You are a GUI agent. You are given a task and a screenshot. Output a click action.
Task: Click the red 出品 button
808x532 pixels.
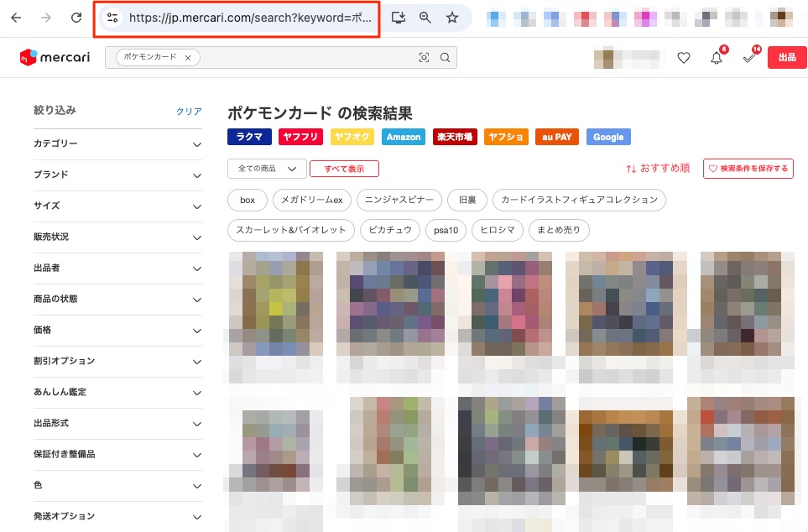tap(786, 58)
